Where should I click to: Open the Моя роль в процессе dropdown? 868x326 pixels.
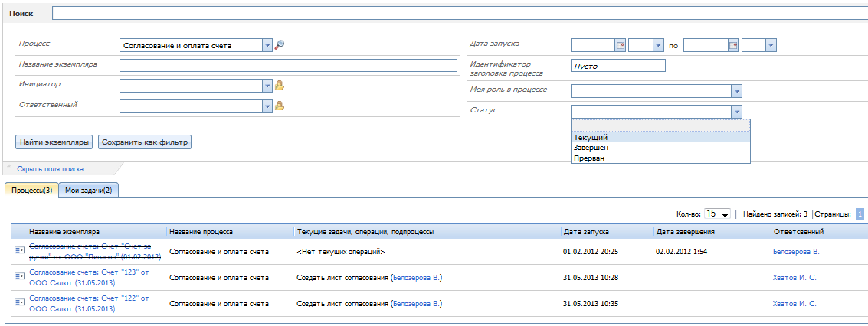tap(736, 91)
